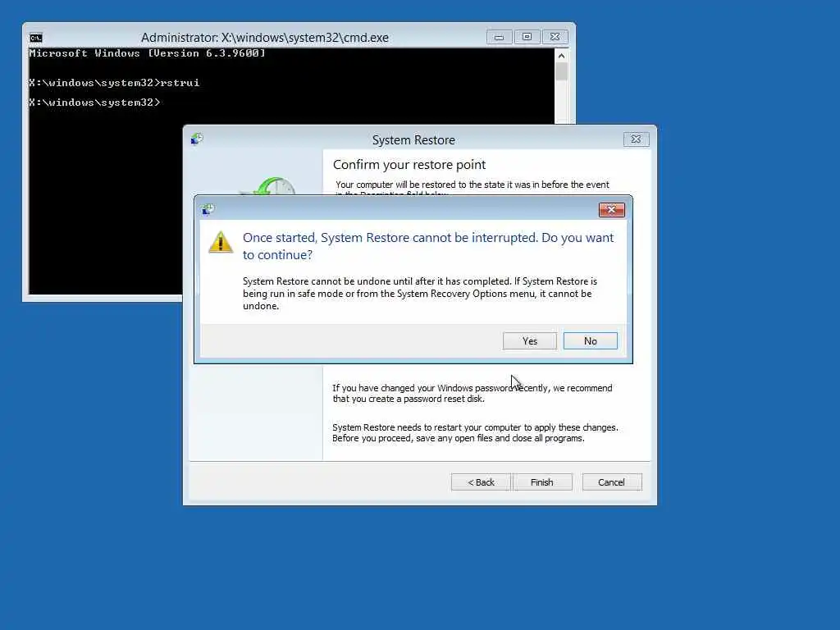
Task: Close the warning dialog with red X
Action: click(611, 209)
